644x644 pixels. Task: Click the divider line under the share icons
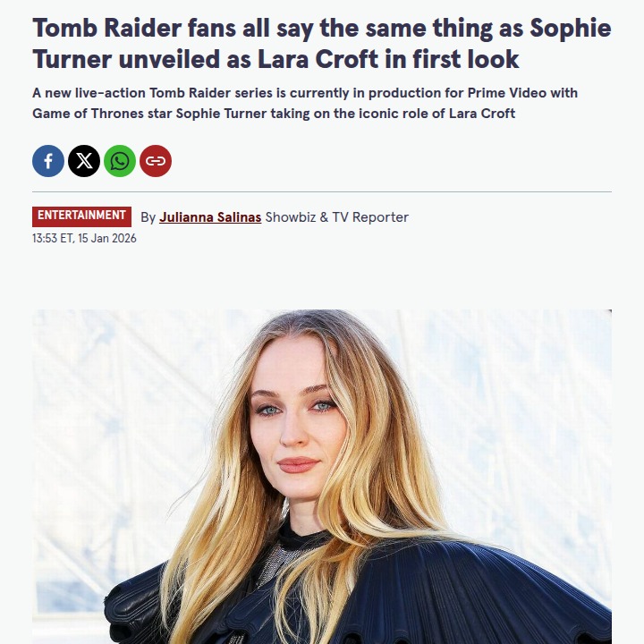click(x=322, y=191)
